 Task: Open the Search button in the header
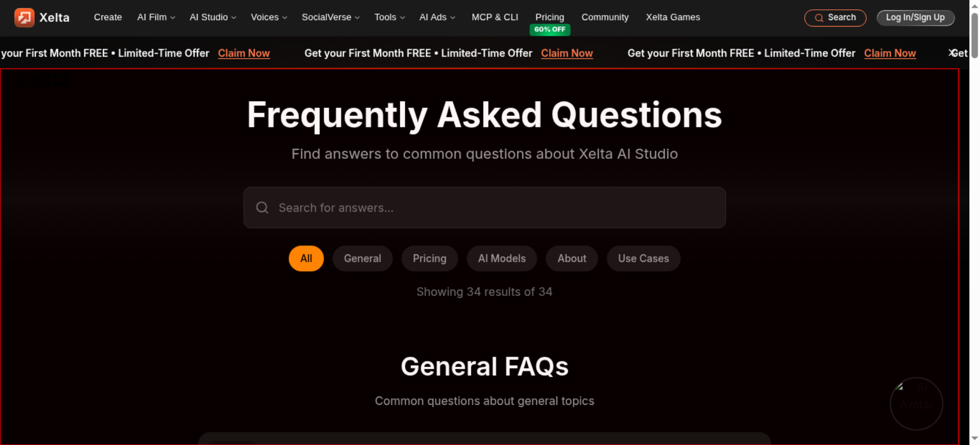tap(835, 18)
